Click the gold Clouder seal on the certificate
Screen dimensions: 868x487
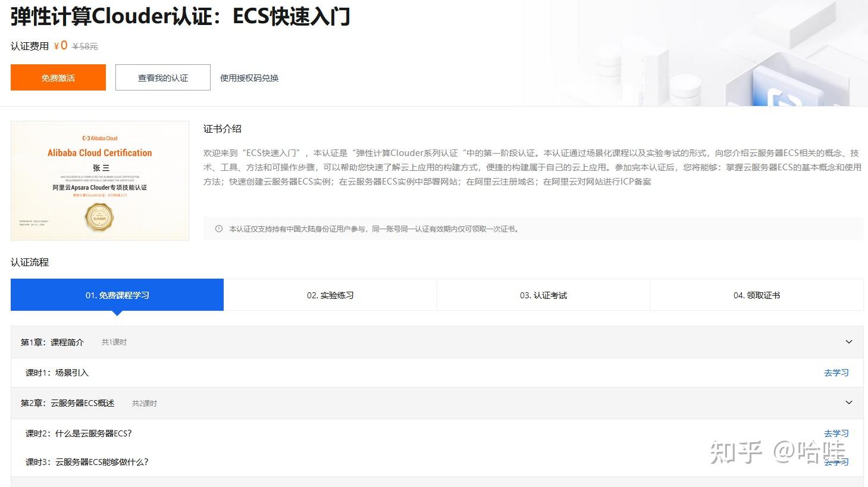coord(99,217)
